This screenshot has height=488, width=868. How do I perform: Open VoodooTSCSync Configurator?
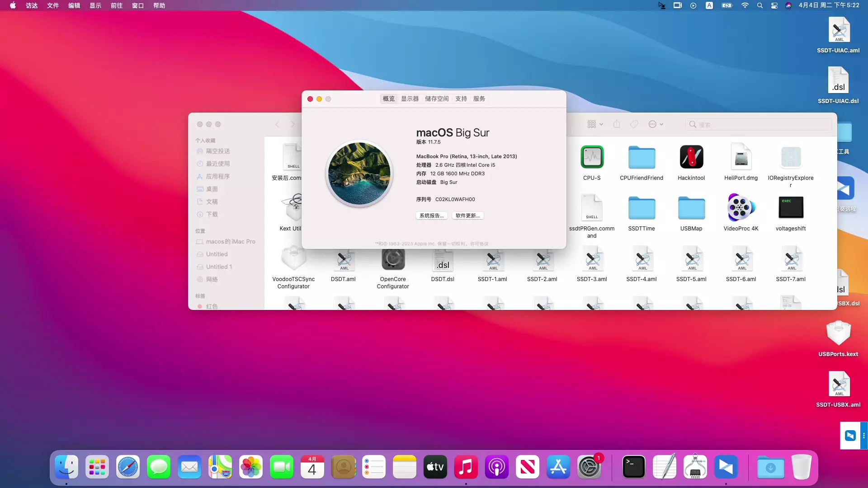pyautogui.click(x=292, y=260)
